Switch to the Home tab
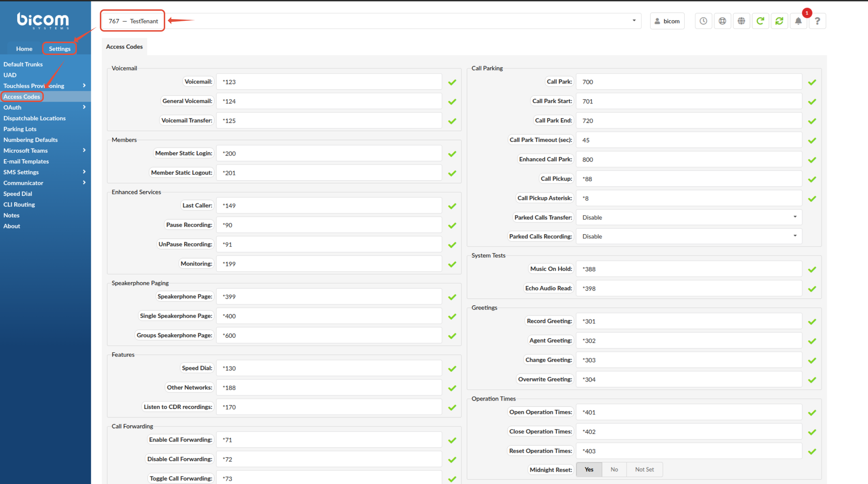The height and width of the screenshot is (484, 868). click(x=24, y=49)
